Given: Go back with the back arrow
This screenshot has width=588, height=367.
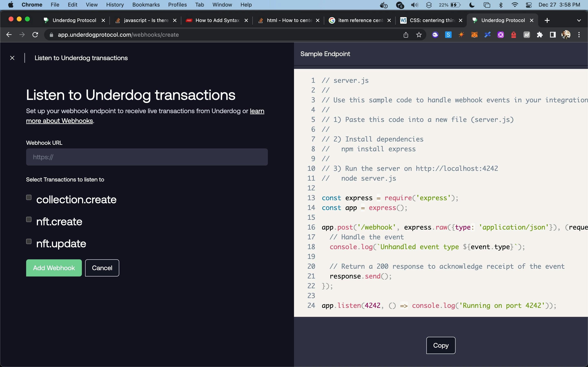Looking at the screenshot, I should 9,35.
